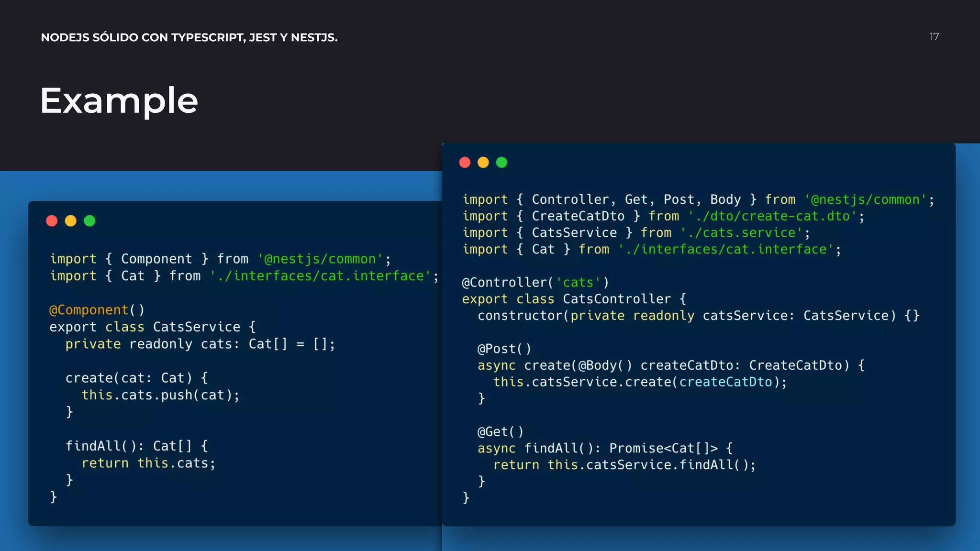
Task: Click green dot in left code window
Action: pyautogui.click(x=89, y=220)
